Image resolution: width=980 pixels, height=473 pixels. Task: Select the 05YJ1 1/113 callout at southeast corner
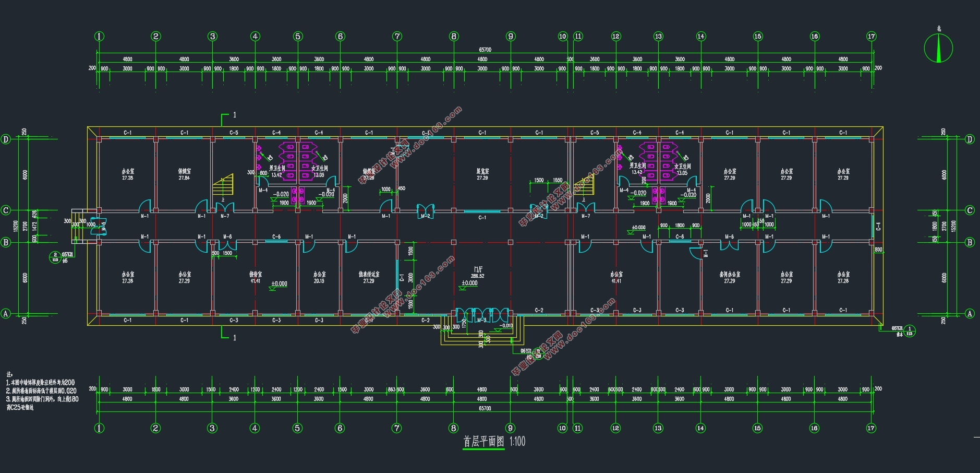(x=903, y=331)
